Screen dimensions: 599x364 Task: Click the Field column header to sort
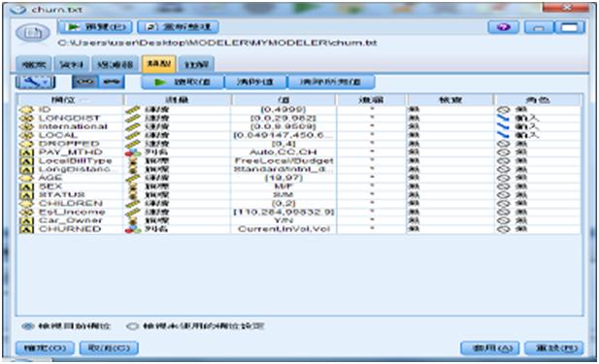(70, 100)
